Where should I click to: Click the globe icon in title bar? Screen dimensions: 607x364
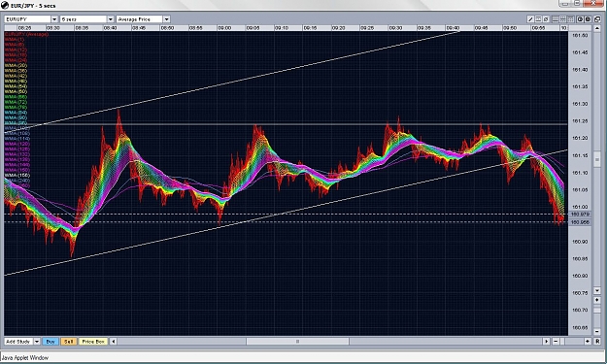pos(5,6)
